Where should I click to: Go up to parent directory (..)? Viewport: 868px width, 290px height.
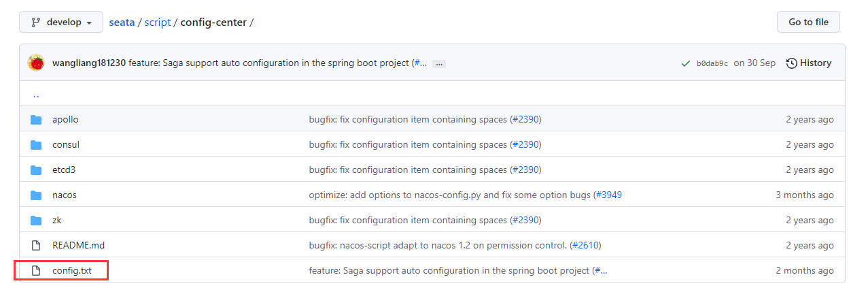(36, 95)
